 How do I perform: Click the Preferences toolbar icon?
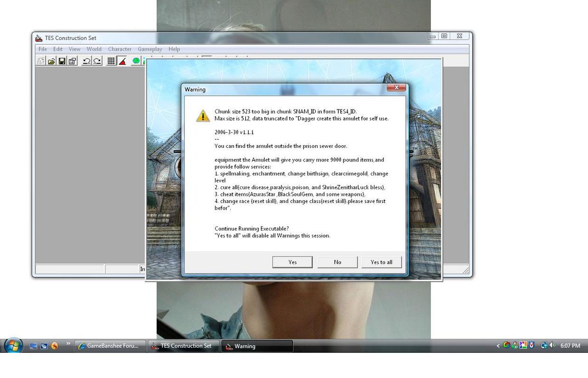tap(72, 61)
